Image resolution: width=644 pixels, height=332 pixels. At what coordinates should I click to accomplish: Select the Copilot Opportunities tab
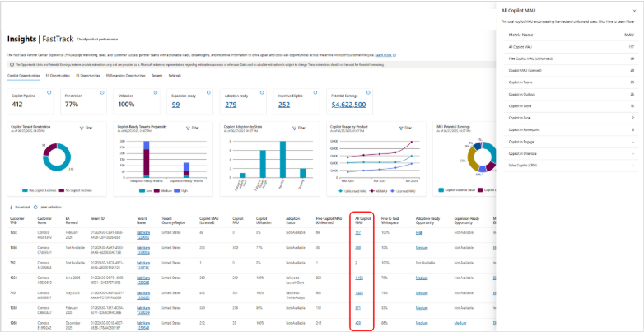[x=23, y=76]
